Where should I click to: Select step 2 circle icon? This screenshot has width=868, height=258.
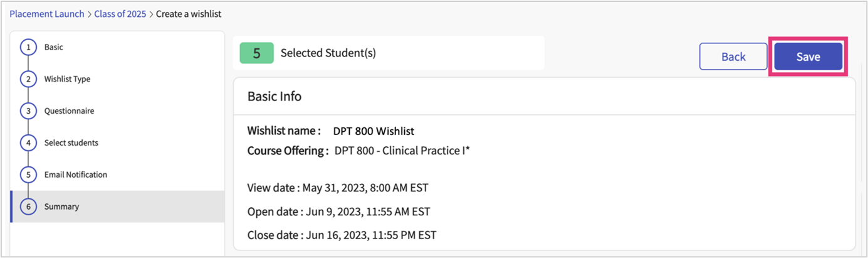[28, 80]
